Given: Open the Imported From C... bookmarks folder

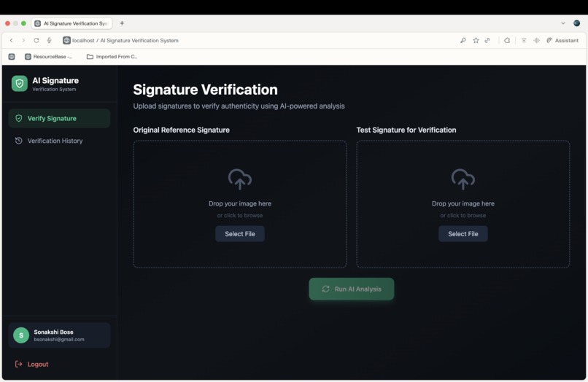Looking at the screenshot, I should coord(112,57).
